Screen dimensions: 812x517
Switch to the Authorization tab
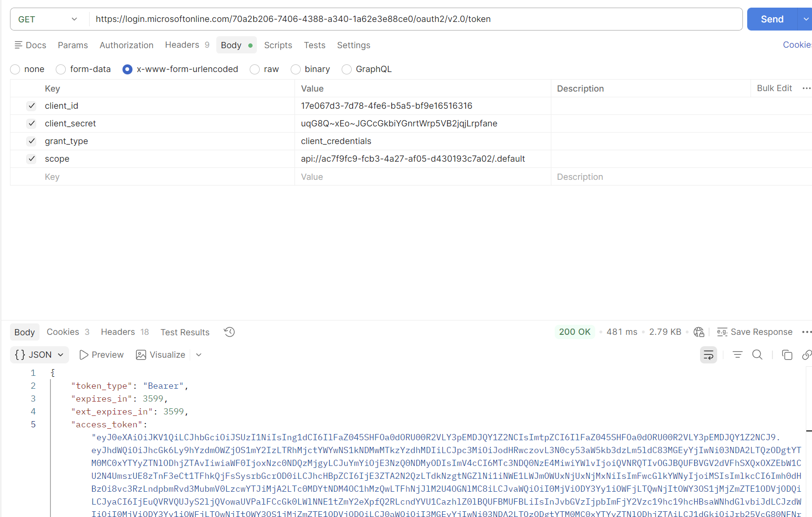pyautogui.click(x=126, y=45)
